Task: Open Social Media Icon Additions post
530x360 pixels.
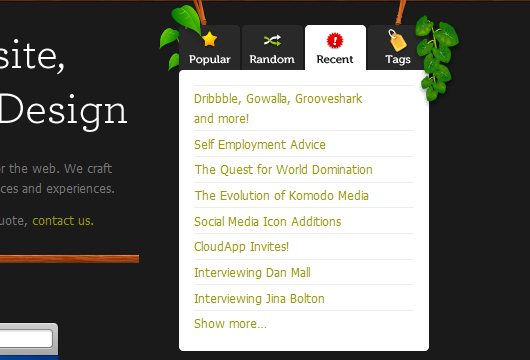Action: (x=267, y=222)
